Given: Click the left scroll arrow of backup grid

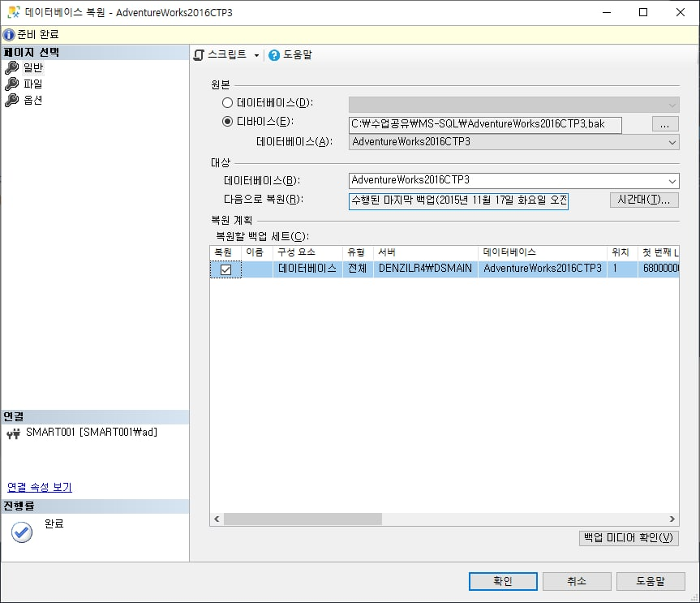Looking at the screenshot, I should pos(217,519).
